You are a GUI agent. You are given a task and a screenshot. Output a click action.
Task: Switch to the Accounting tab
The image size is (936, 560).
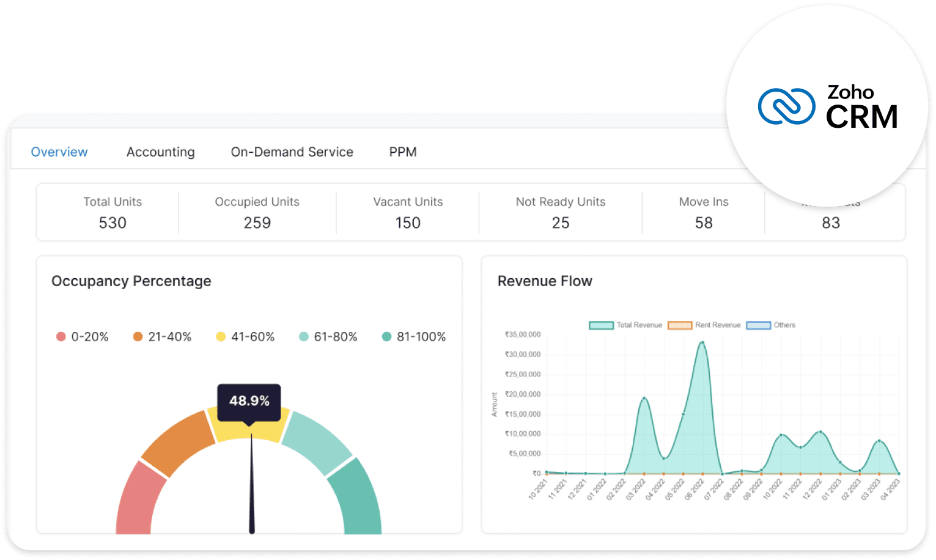tap(160, 152)
